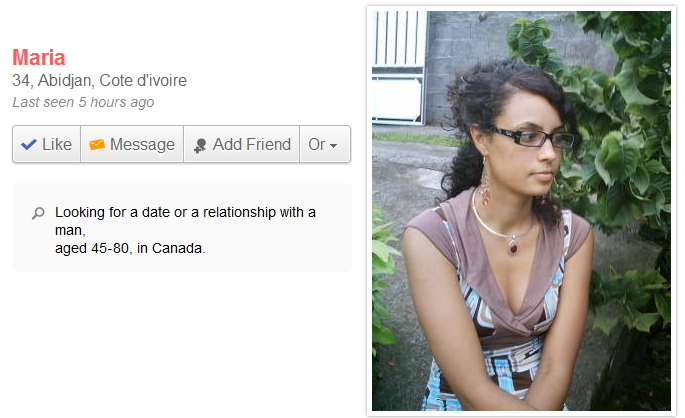
Task: Click the 'aged 45-80, in Canada' text
Action: (x=130, y=248)
